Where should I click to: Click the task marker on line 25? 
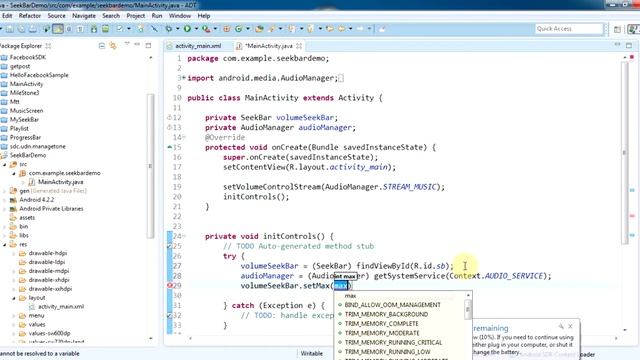point(169,246)
